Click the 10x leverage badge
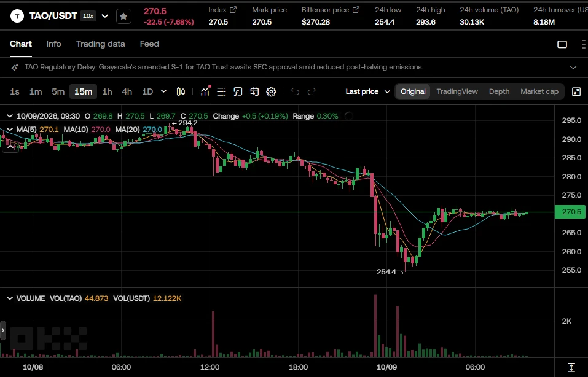Viewport: 588px width, 377px height. (88, 16)
